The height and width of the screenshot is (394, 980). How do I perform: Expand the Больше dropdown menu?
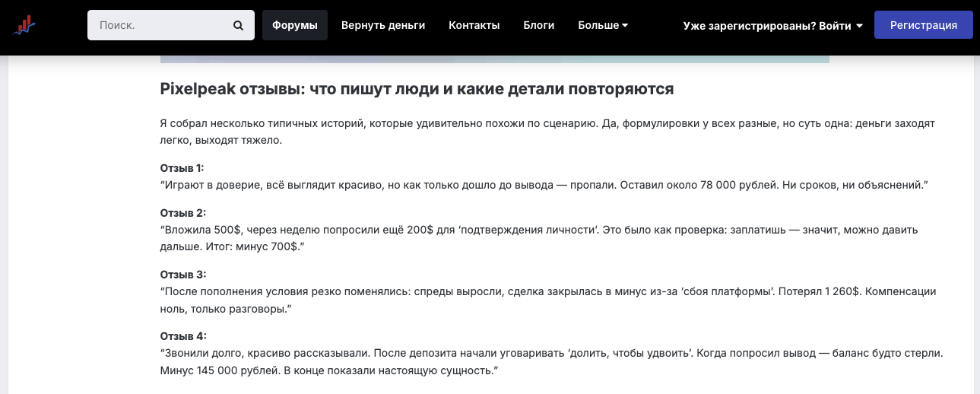[x=603, y=25]
